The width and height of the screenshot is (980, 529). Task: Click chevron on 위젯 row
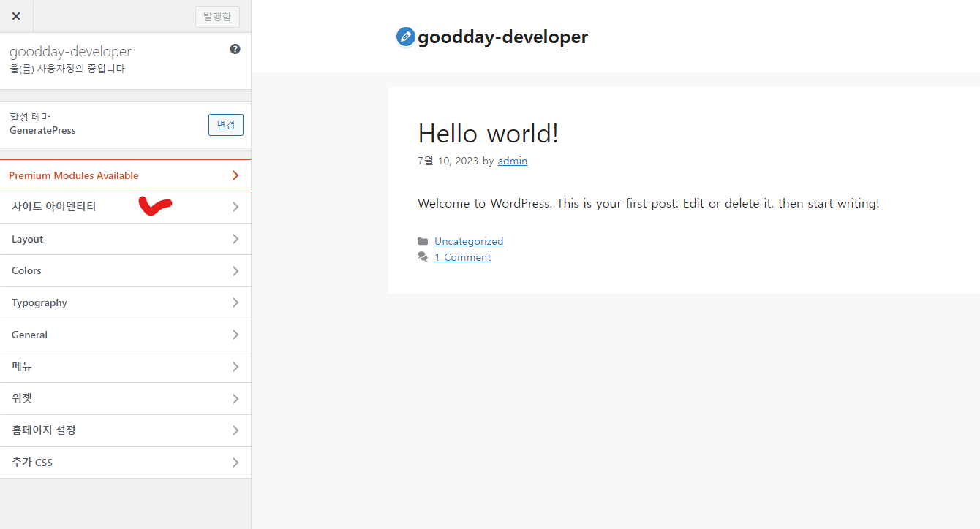(235, 399)
